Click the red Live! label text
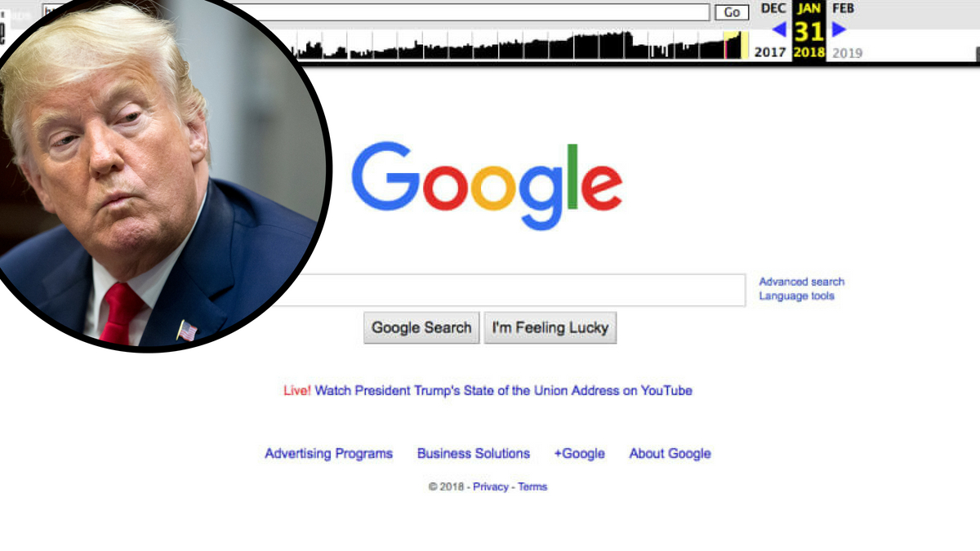The image size is (980, 551). point(297,391)
